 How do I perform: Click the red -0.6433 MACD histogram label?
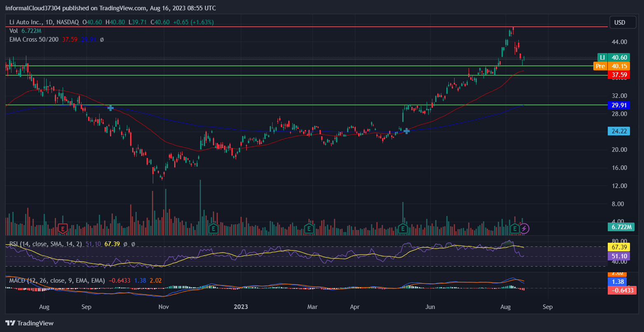coord(621,290)
